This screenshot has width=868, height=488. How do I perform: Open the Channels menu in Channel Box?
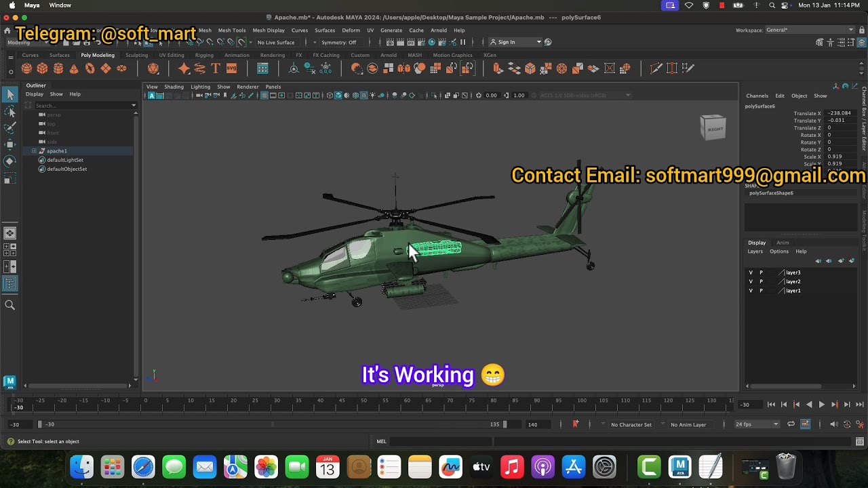757,96
